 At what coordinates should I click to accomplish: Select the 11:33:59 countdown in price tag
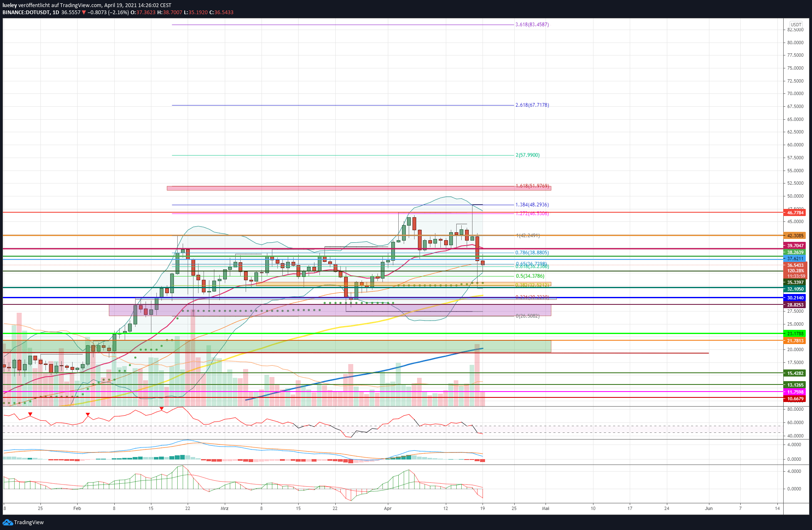click(795, 276)
